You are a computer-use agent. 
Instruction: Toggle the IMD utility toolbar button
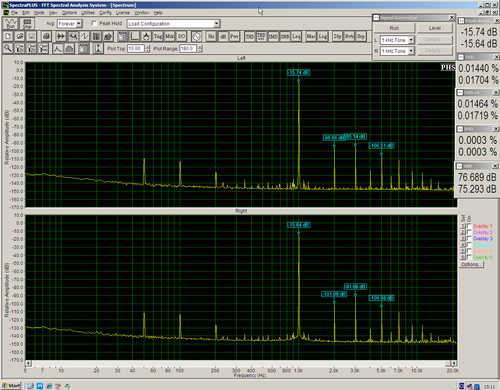(x=273, y=36)
